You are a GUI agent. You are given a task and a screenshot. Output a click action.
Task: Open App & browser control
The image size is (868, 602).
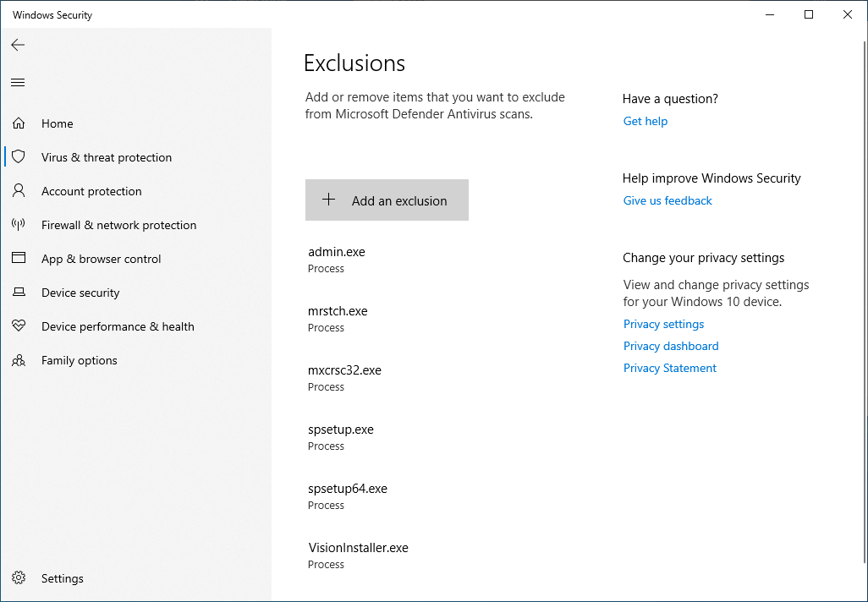[102, 259]
